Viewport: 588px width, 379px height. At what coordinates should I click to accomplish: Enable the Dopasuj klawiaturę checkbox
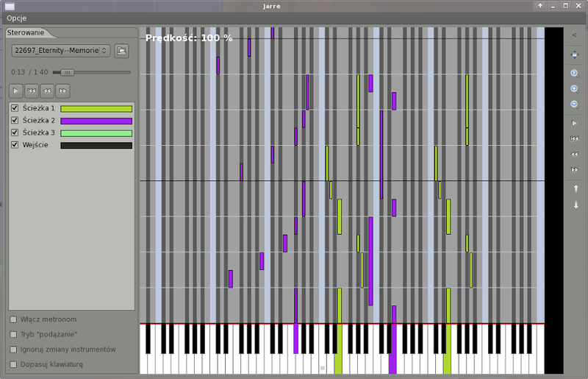(13, 364)
